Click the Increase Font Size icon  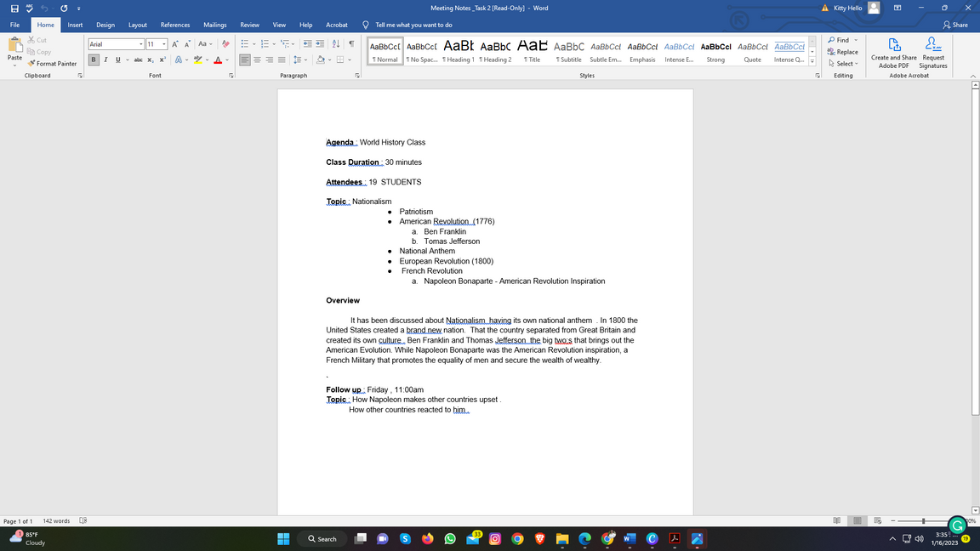[175, 43]
